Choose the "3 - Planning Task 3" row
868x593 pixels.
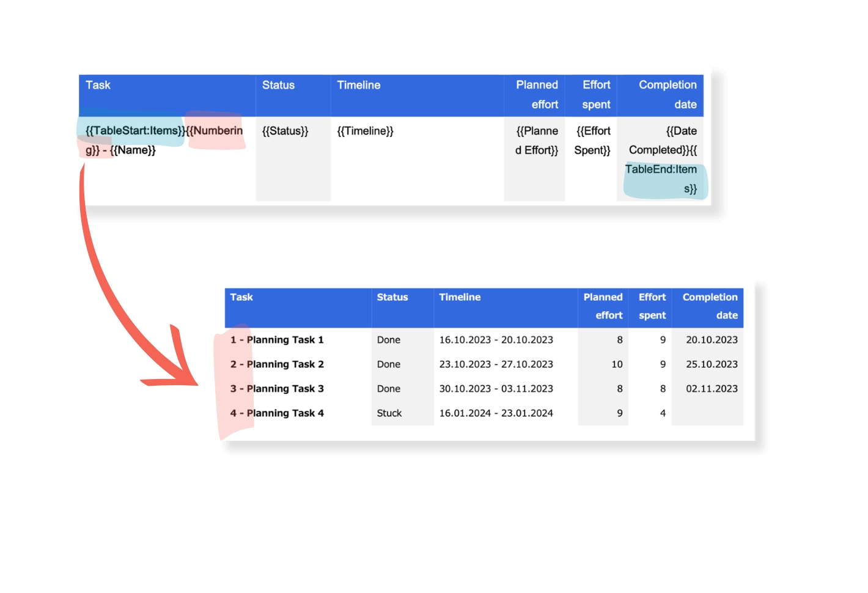click(277, 389)
